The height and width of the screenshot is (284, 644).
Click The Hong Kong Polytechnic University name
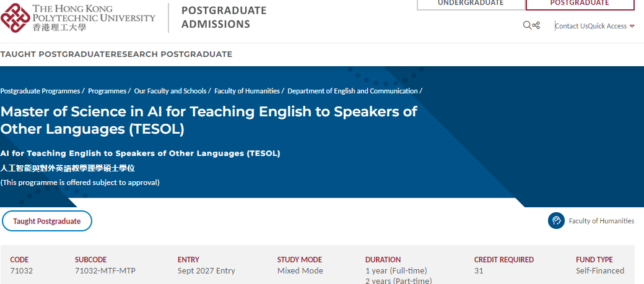click(94, 18)
